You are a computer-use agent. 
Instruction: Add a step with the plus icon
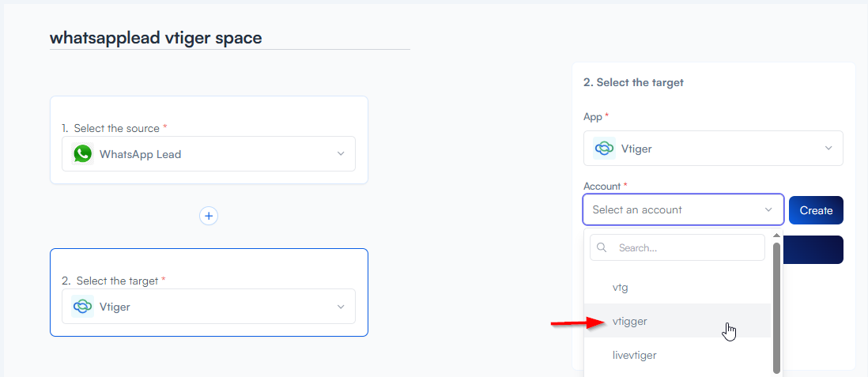click(209, 216)
